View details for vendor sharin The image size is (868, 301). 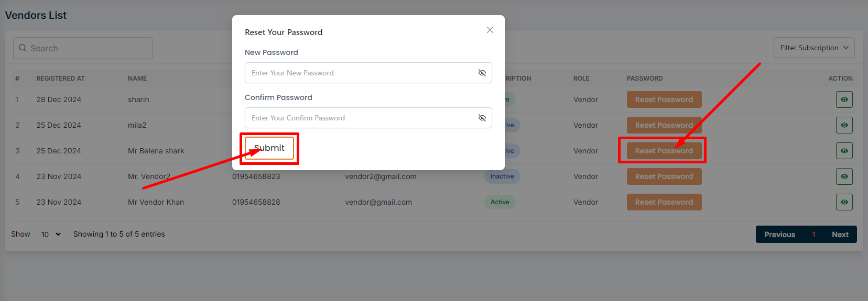(x=844, y=99)
